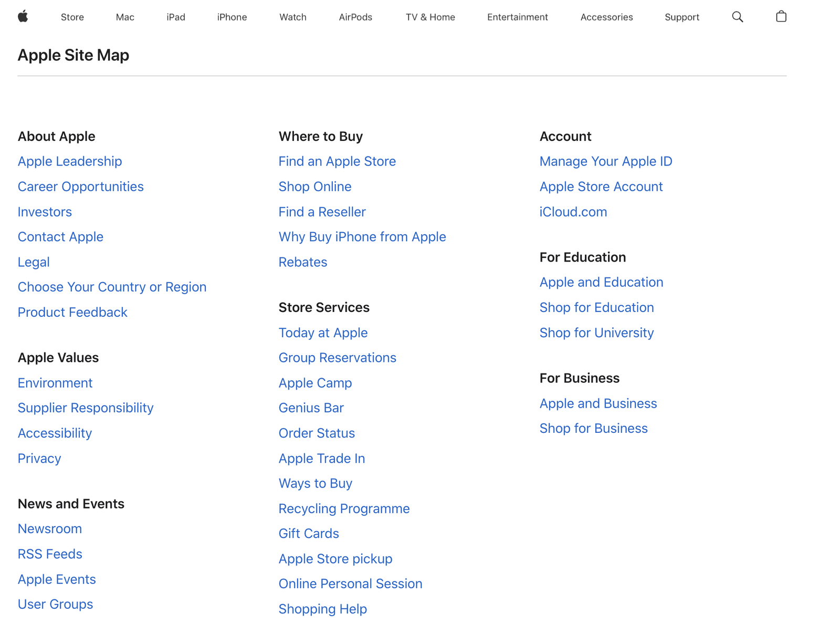Click Choose Your Country or Region
840x644 pixels.
112,287
